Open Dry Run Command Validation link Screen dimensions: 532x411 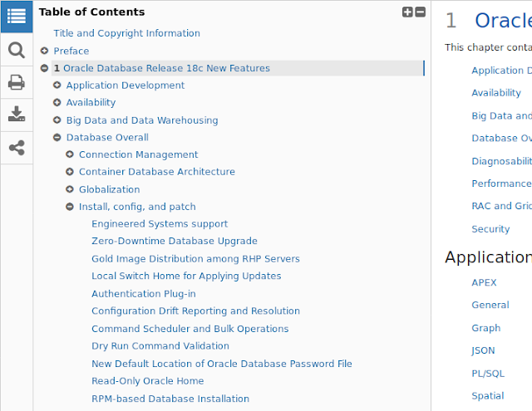(x=160, y=346)
